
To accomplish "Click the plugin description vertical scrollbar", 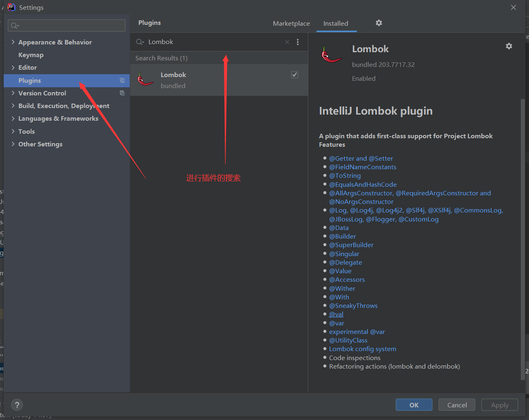I will (x=523, y=239).
